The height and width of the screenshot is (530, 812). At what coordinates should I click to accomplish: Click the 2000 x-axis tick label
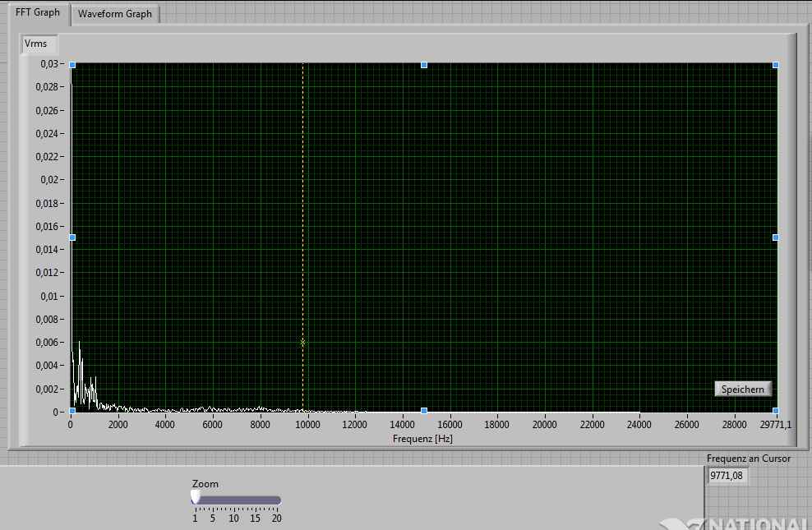click(118, 425)
